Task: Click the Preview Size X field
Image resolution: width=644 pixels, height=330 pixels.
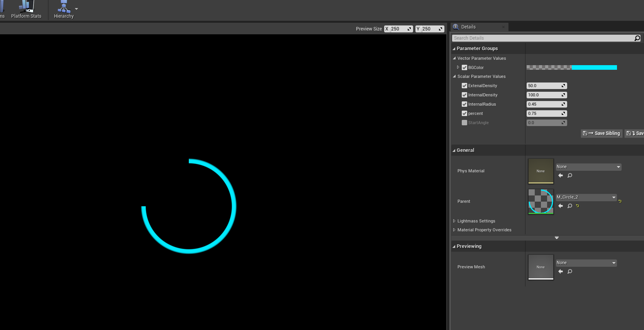Action: pos(398,29)
